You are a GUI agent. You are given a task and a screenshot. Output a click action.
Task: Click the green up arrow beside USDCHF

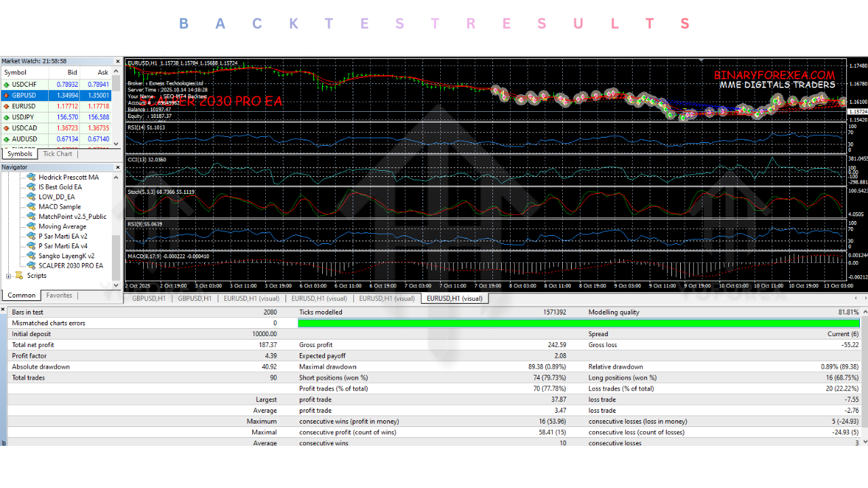coord(7,83)
